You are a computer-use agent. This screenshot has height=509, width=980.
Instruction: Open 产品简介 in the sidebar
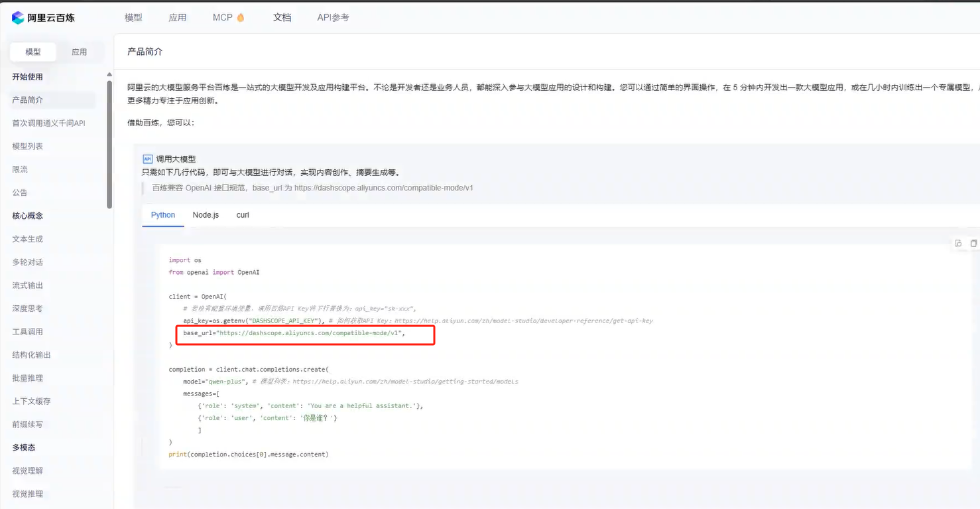tap(52, 100)
